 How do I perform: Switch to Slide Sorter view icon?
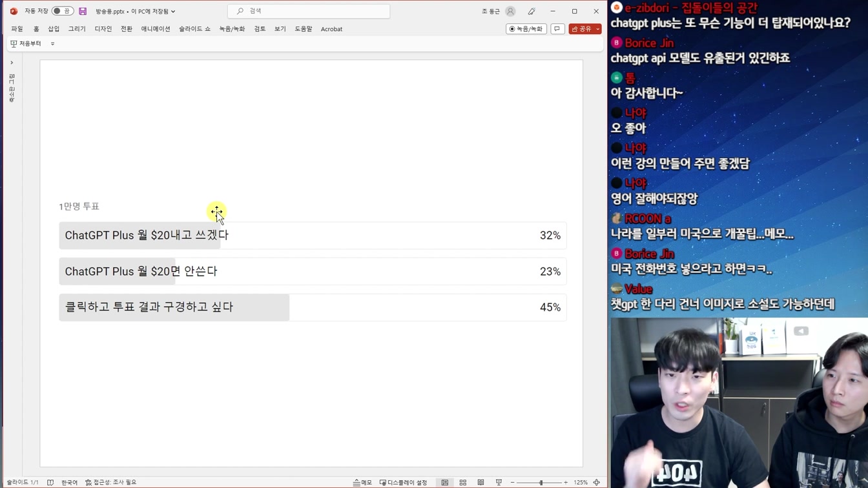463,482
